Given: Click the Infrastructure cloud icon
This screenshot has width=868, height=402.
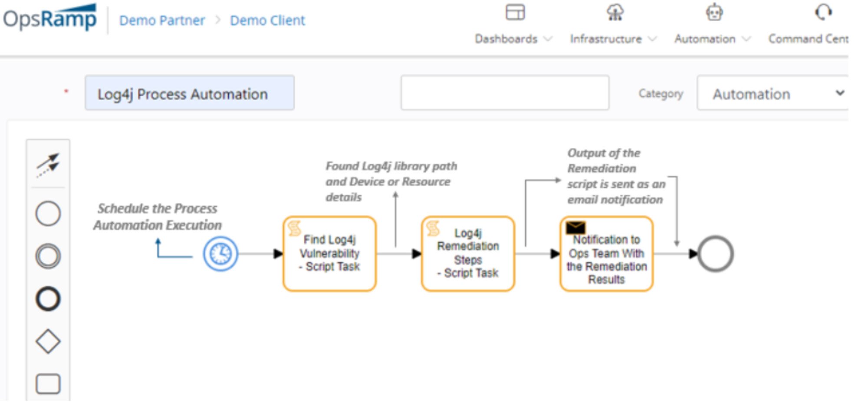Looking at the screenshot, I should 615,13.
